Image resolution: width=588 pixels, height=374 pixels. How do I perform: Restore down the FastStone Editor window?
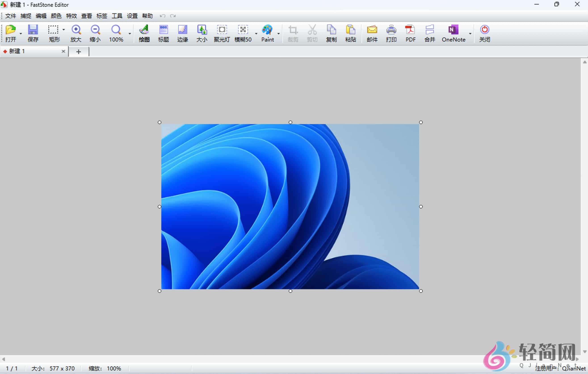pyautogui.click(x=556, y=4)
